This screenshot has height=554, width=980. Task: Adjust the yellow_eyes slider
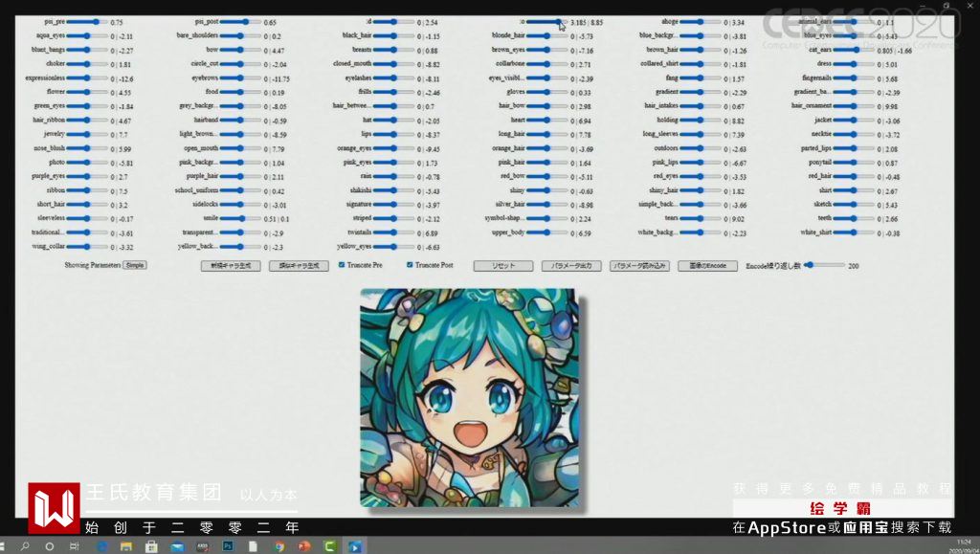coord(393,247)
